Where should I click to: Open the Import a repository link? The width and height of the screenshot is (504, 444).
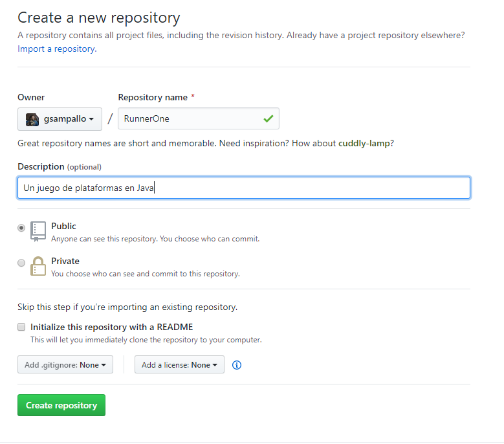(x=57, y=49)
